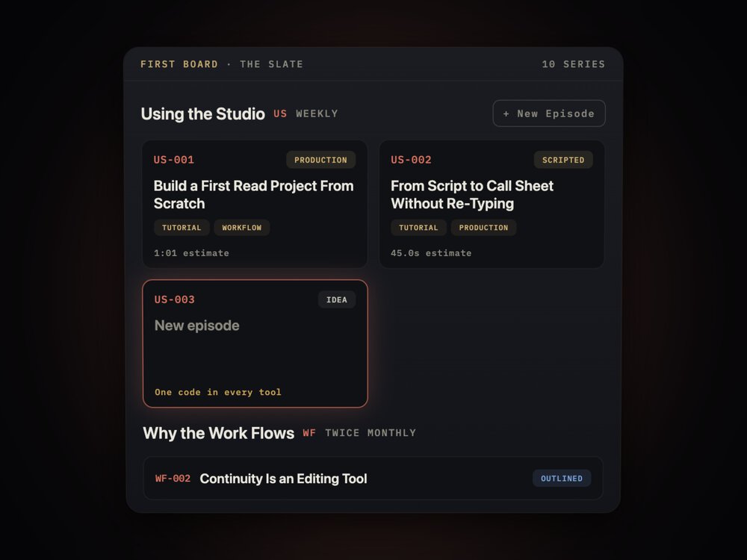This screenshot has width=747, height=560.
Task: Select the US-003 New episode card
Action: coord(255,343)
